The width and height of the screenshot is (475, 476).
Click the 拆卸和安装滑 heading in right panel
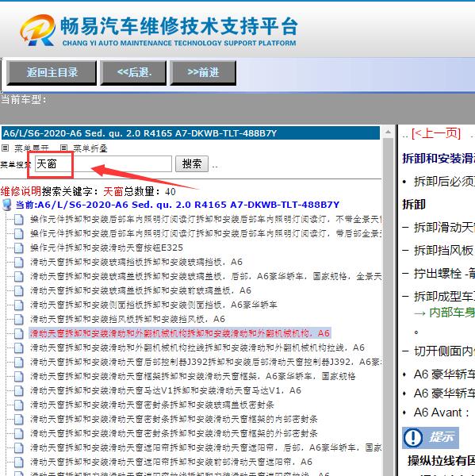click(439, 158)
